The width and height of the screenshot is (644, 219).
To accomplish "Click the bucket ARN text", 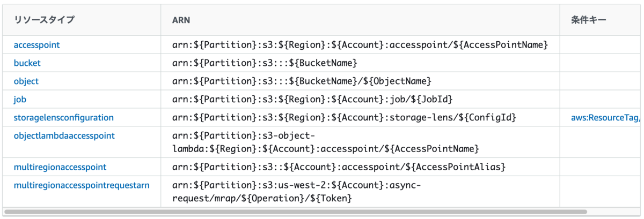I will point(265,63).
